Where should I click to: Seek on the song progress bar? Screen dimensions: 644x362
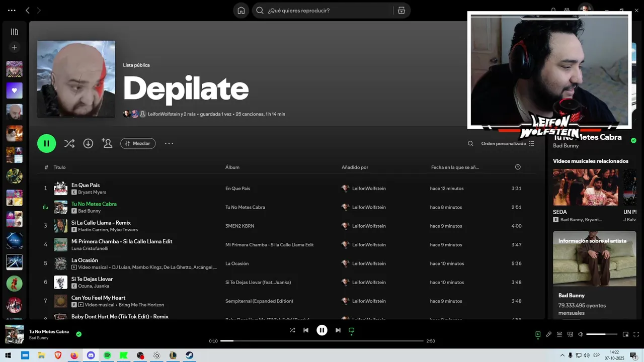pos(322,341)
